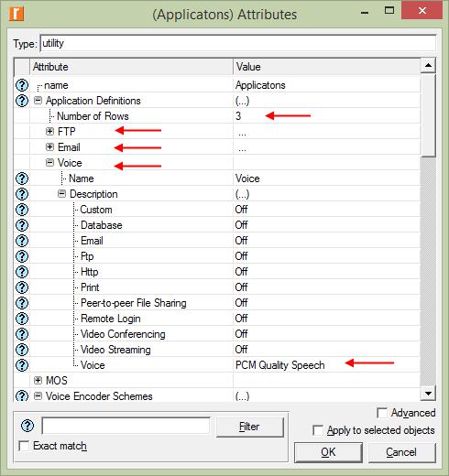Click help icon for Voice Name row
This screenshot has width=449, height=476.
tap(22, 178)
